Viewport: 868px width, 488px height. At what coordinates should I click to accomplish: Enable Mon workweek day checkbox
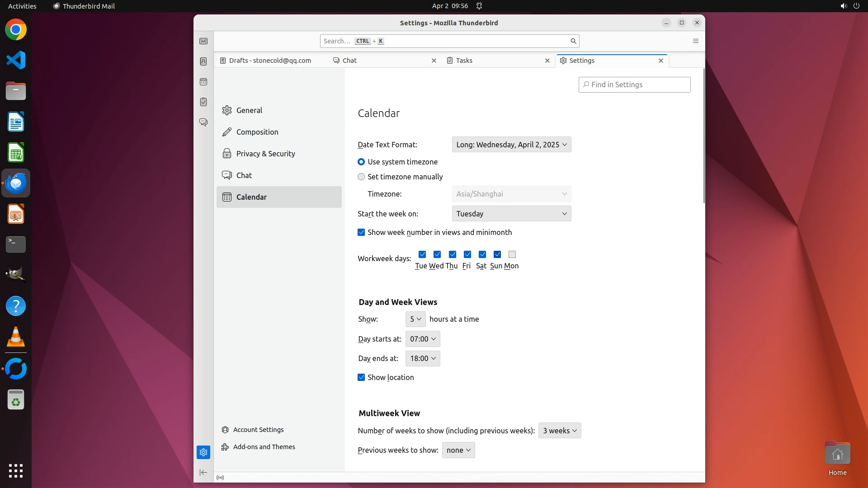[x=512, y=254]
